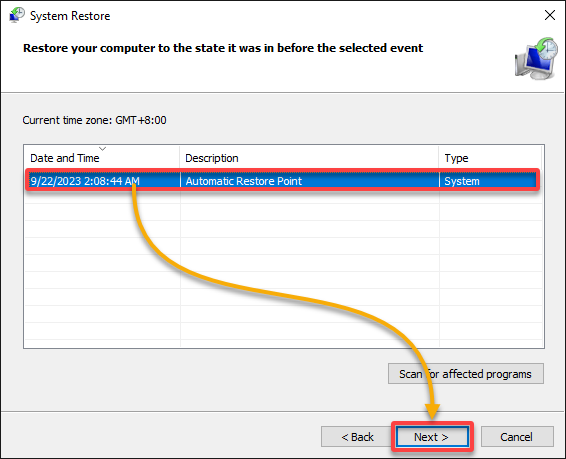
Task: Click the System Restore window title text
Action: (x=70, y=16)
